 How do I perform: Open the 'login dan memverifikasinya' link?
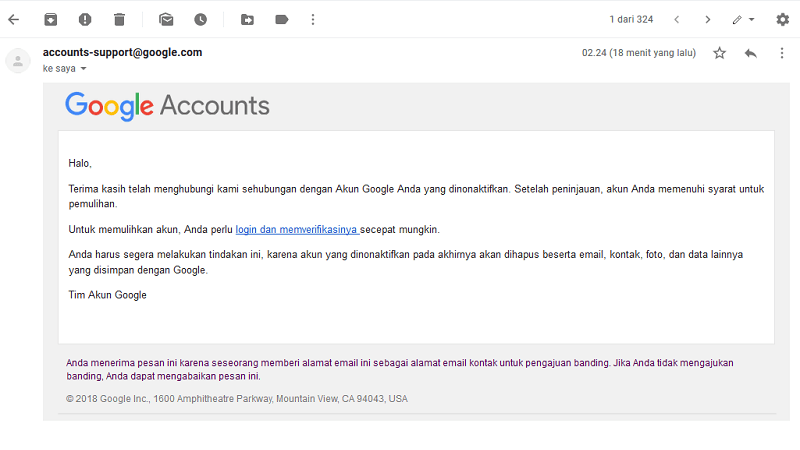click(297, 230)
